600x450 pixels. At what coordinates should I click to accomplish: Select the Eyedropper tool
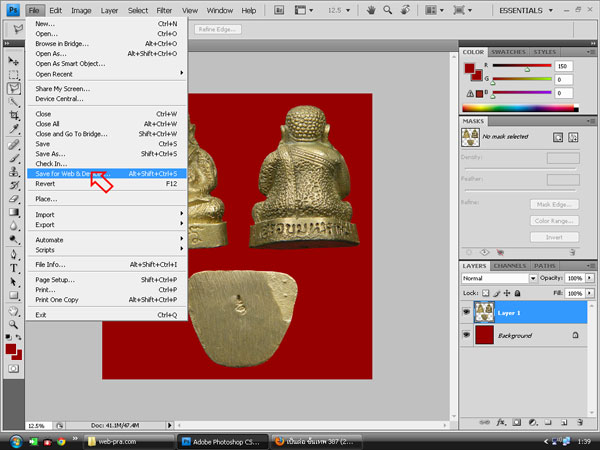[14, 129]
